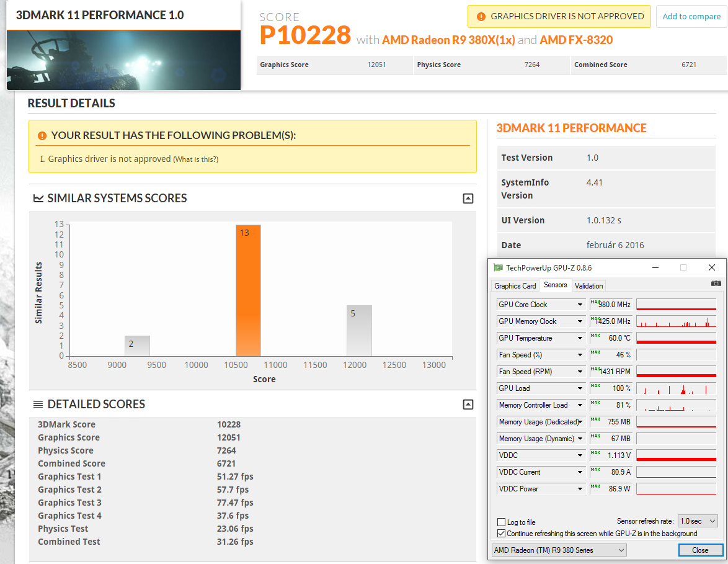This screenshot has width=728, height=564.
Task: Collapse the Detailed Scores section
Action: (468, 405)
